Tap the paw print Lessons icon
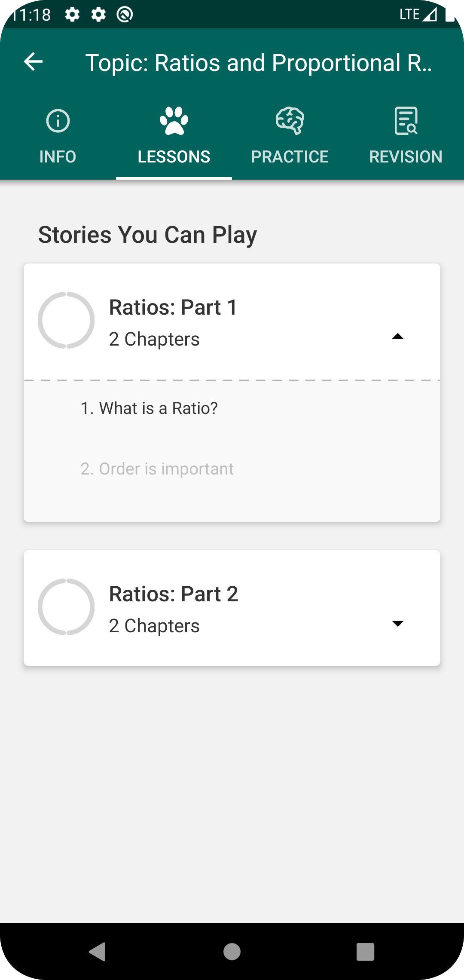This screenshot has height=980, width=464. 174,121
